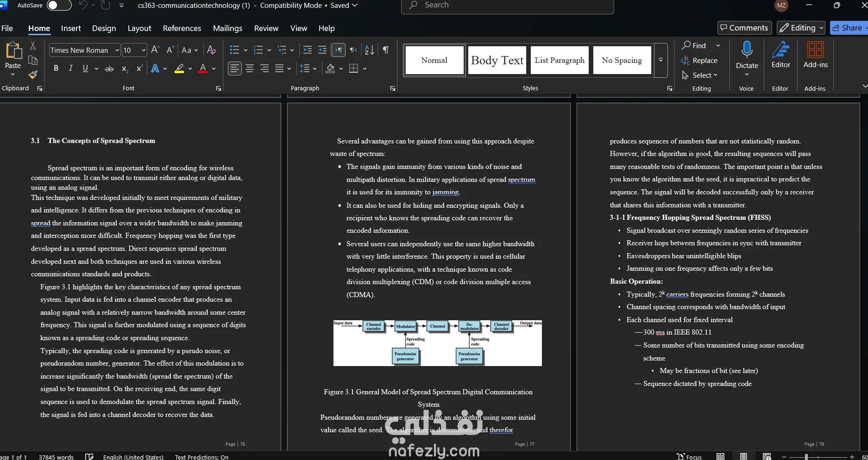Click the Search box in title bar
The width and height of the screenshot is (868, 460).
point(508,6)
